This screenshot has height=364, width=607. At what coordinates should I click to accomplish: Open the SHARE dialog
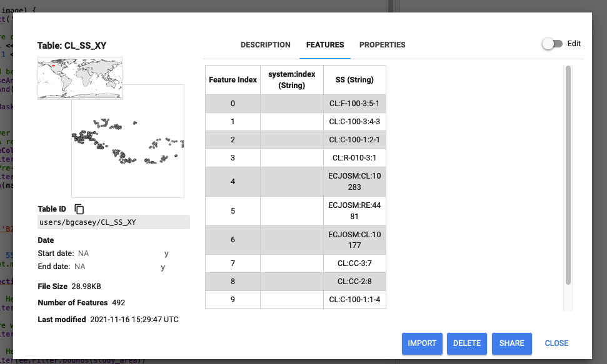click(512, 343)
